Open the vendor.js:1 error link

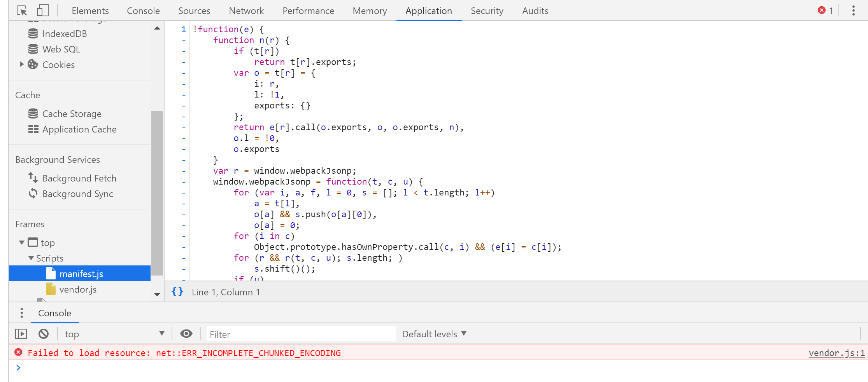click(836, 353)
